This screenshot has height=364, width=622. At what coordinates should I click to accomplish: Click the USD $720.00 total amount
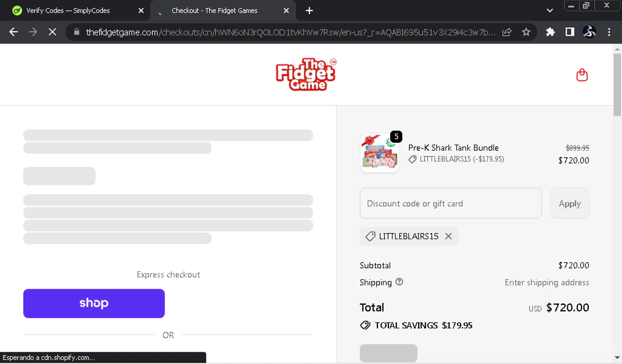(x=559, y=308)
